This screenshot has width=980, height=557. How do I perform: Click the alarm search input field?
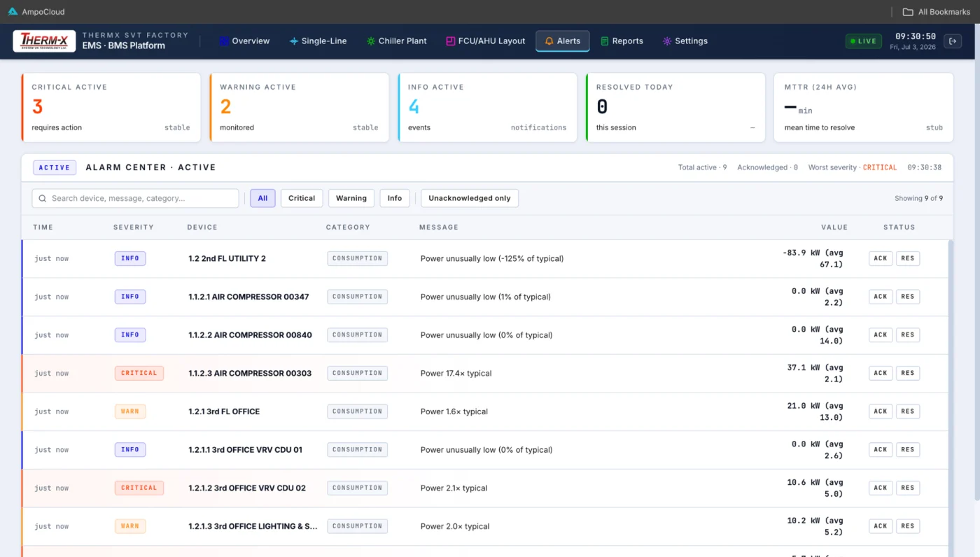point(136,198)
